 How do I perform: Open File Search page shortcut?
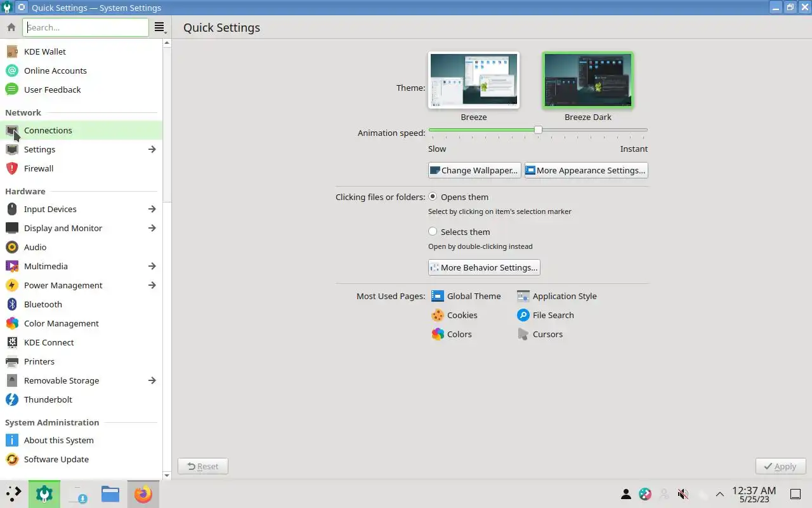coord(546,315)
